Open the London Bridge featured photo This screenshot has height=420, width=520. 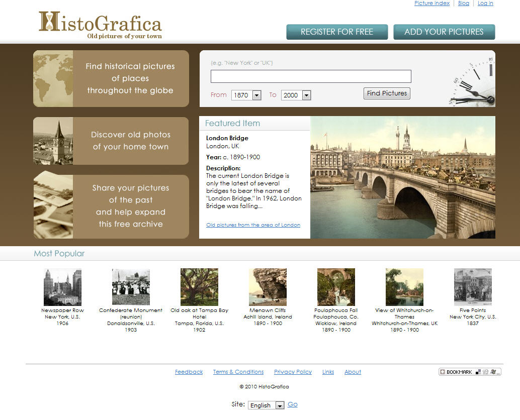tap(403, 177)
